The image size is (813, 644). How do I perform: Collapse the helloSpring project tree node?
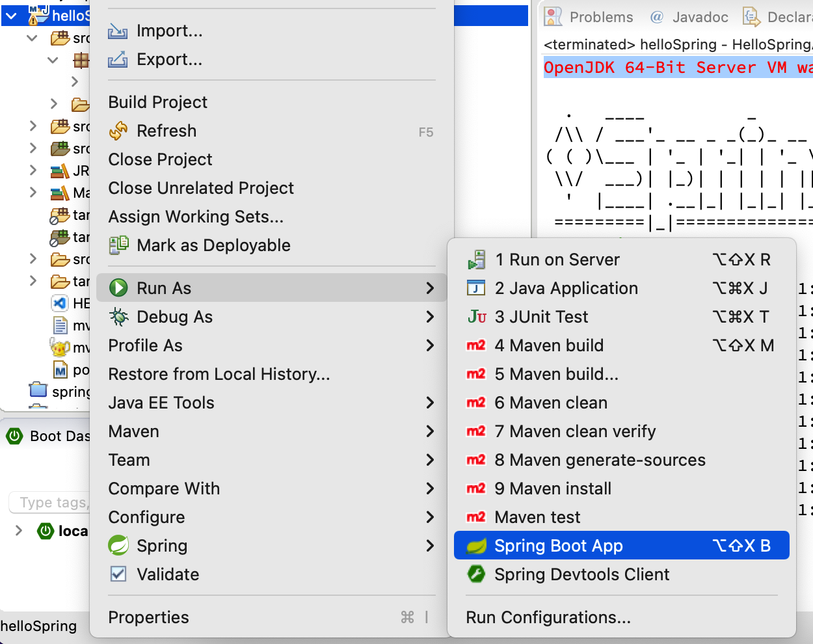point(12,16)
